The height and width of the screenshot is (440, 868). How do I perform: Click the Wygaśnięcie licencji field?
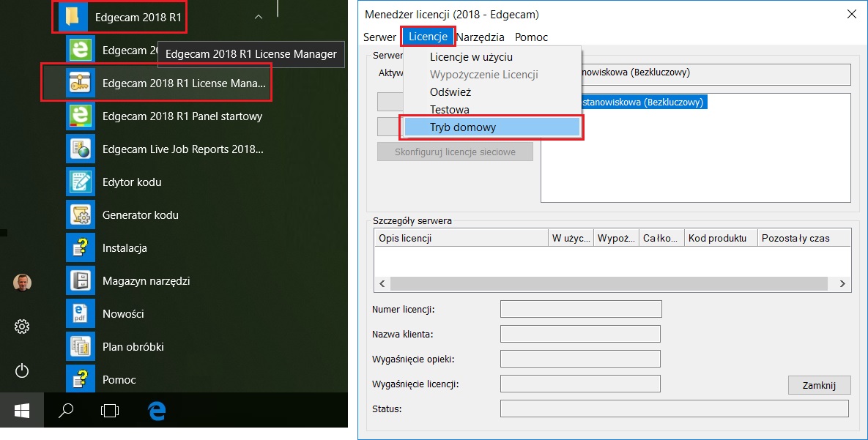(580, 384)
